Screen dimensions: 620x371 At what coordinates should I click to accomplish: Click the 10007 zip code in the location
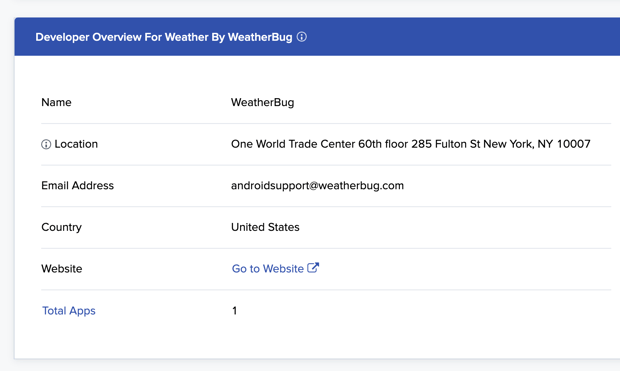(x=574, y=144)
